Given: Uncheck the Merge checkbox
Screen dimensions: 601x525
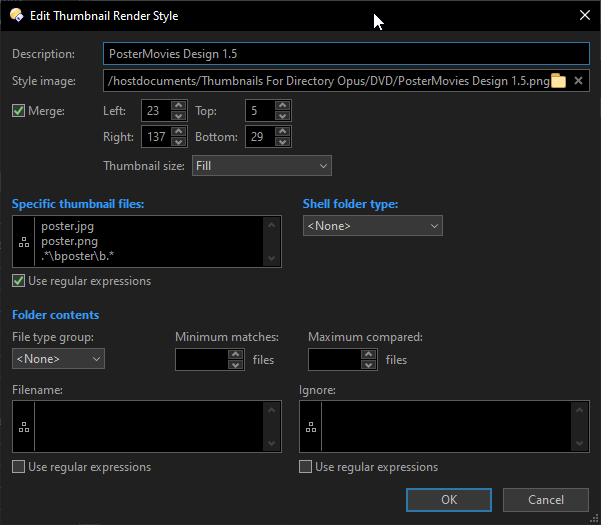Looking at the screenshot, I should 18,110.
